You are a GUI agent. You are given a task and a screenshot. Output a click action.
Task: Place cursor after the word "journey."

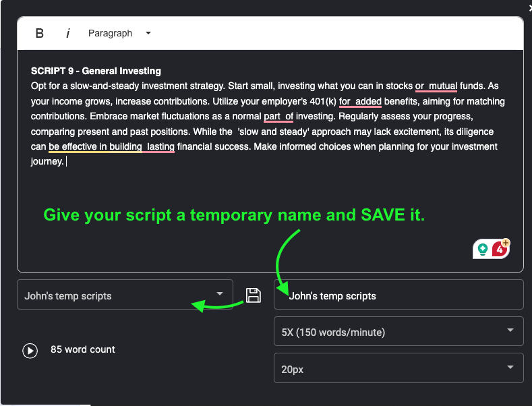pos(66,162)
